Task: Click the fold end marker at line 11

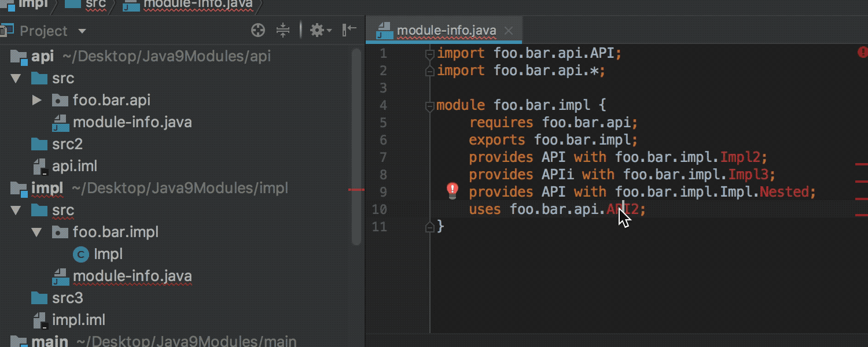Action: tap(429, 226)
